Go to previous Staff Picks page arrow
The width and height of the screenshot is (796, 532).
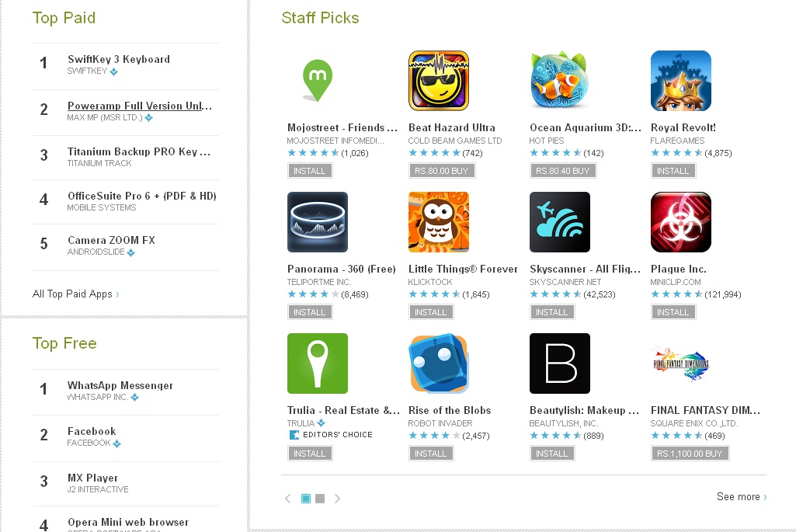coord(288,499)
